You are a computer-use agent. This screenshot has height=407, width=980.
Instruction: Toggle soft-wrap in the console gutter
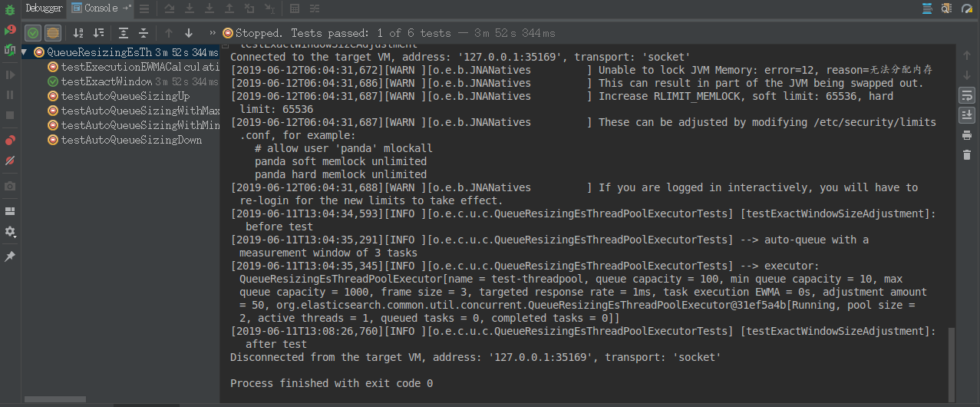966,95
